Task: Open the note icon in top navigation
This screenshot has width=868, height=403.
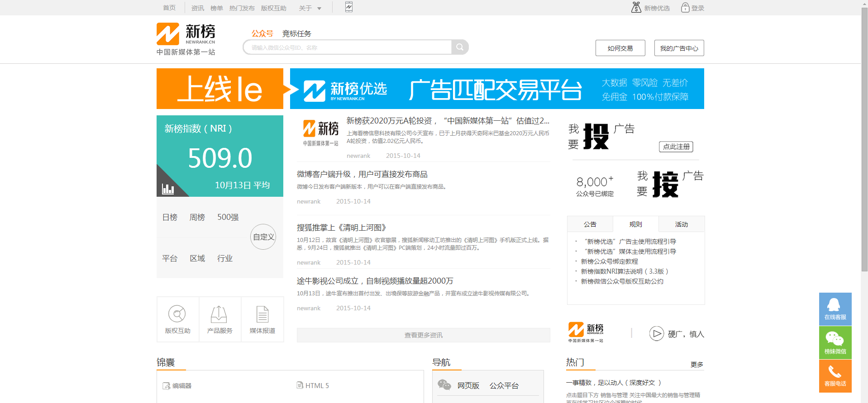Action: [x=348, y=7]
